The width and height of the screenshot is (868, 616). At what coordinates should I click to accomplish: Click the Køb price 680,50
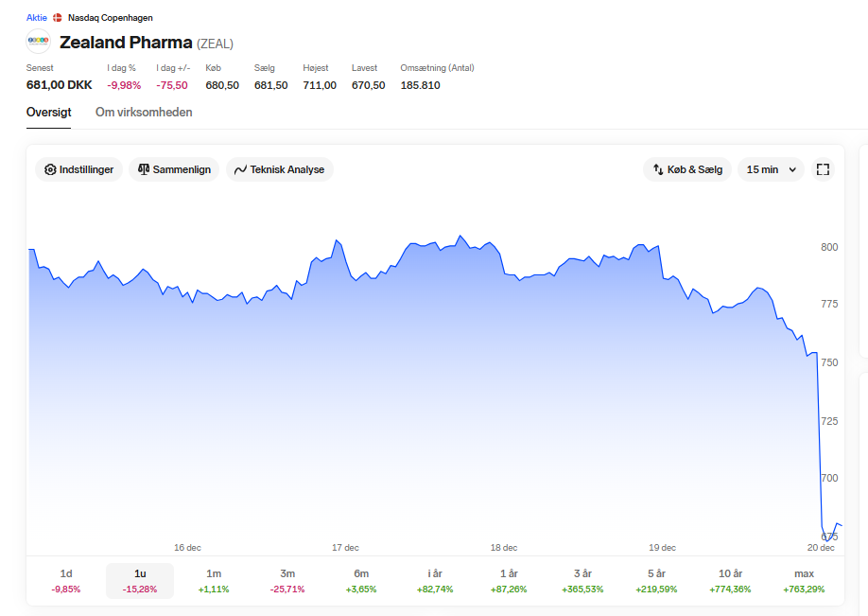tap(222, 85)
